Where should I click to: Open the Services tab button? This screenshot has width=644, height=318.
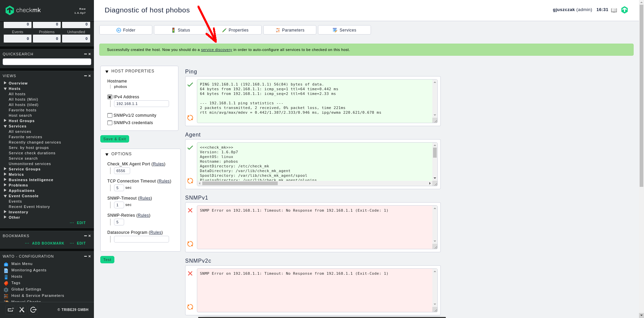344,30
